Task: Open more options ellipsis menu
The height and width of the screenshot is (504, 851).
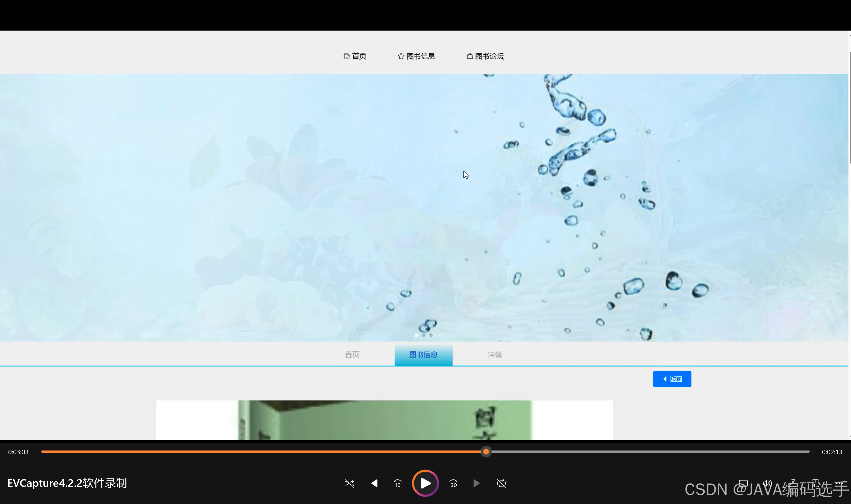Action: click(x=839, y=483)
